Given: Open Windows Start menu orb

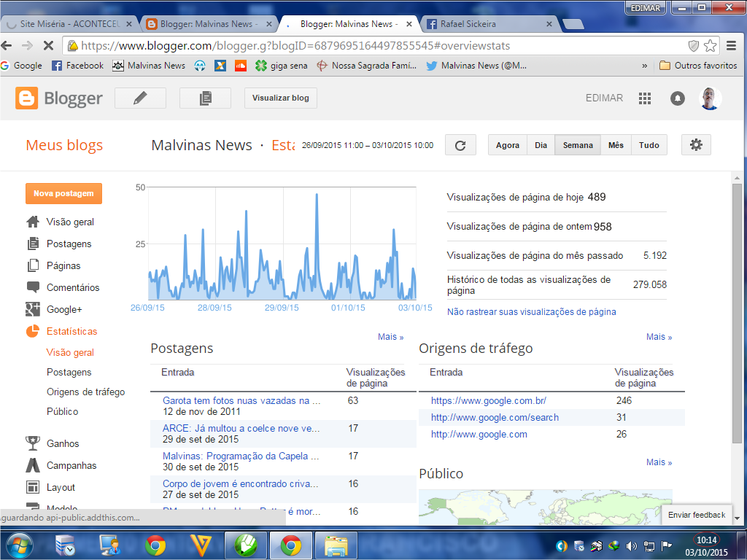Looking at the screenshot, I should 19,545.
